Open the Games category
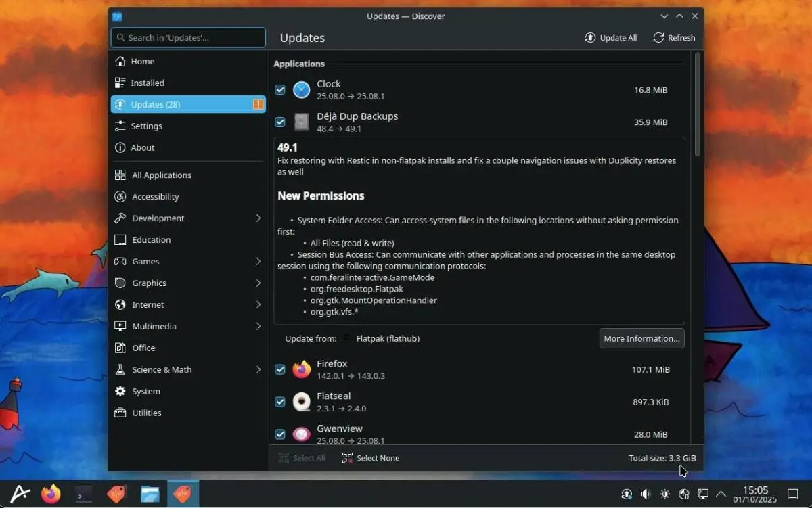Screen dimensions: 812x508 (188, 261)
